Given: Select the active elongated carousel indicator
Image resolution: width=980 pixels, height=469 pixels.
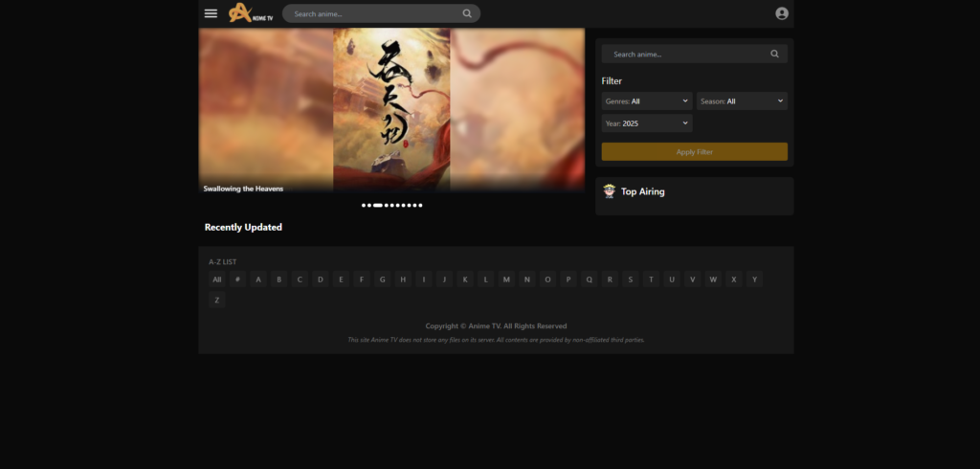Looking at the screenshot, I should (377, 205).
